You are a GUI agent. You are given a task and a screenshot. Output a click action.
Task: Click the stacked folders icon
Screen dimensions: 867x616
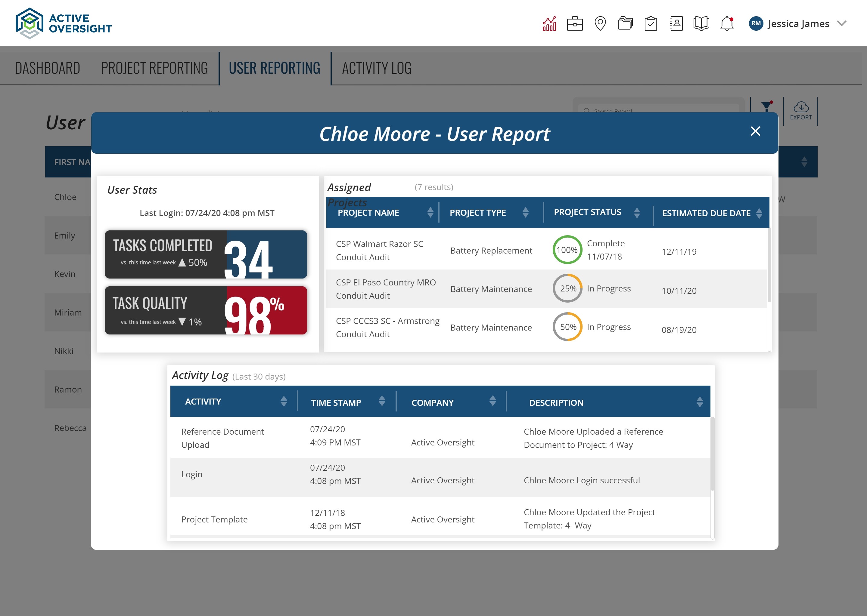tap(625, 23)
